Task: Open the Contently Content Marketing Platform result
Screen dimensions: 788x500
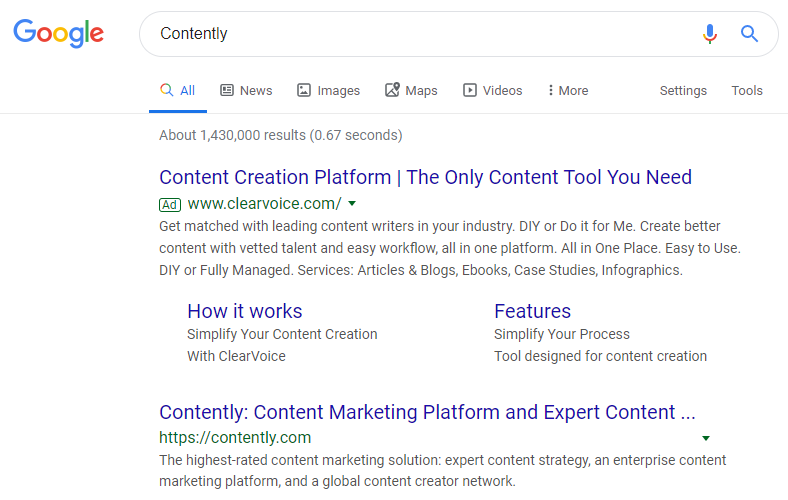Action: (x=427, y=412)
